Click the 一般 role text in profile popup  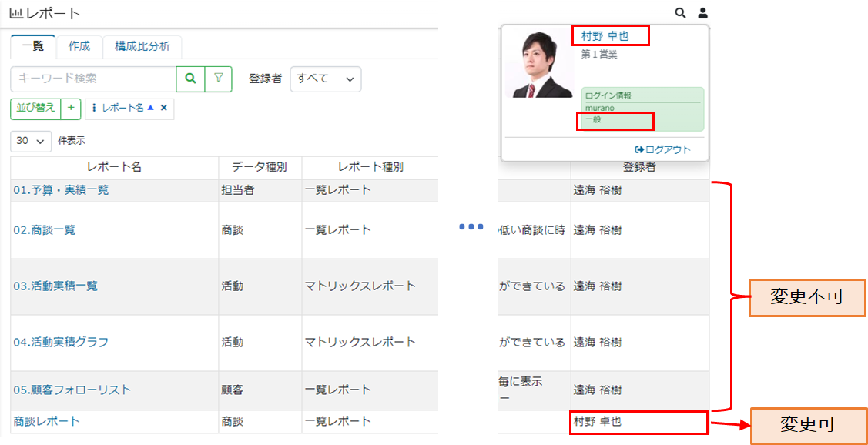(x=593, y=119)
